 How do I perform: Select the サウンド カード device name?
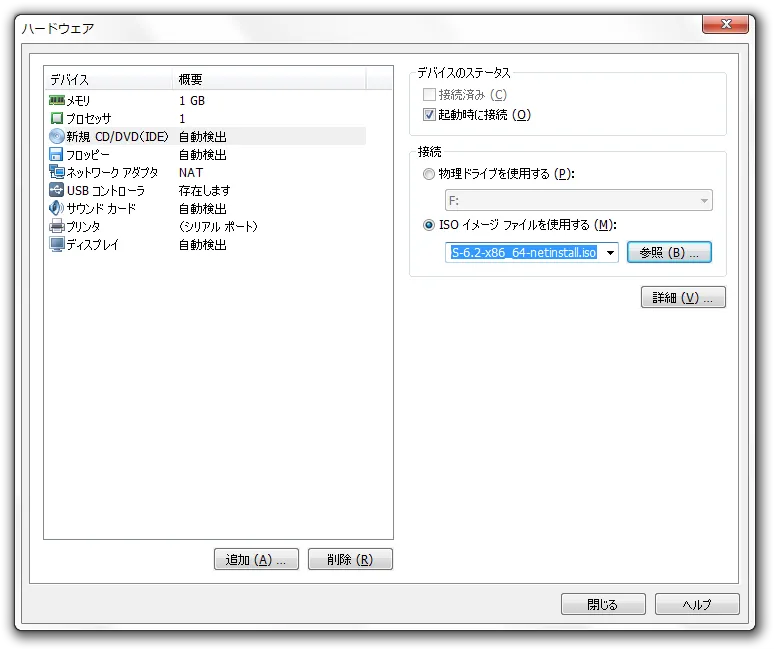(101, 208)
